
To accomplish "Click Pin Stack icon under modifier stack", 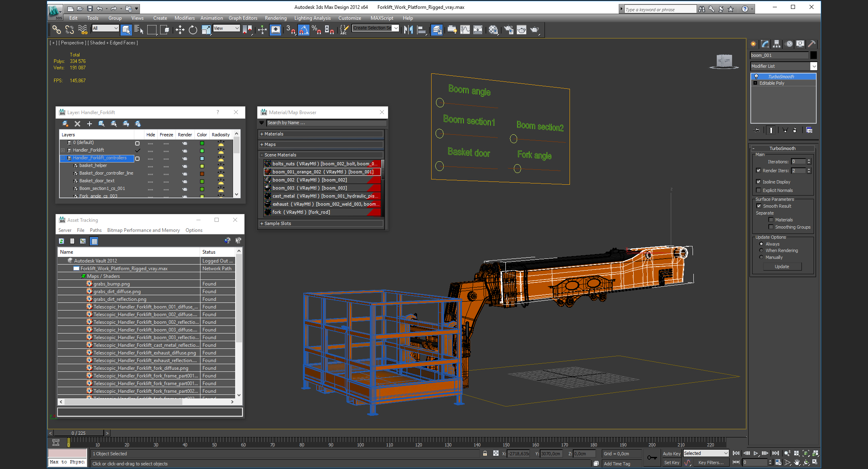I will tap(757, 130).
